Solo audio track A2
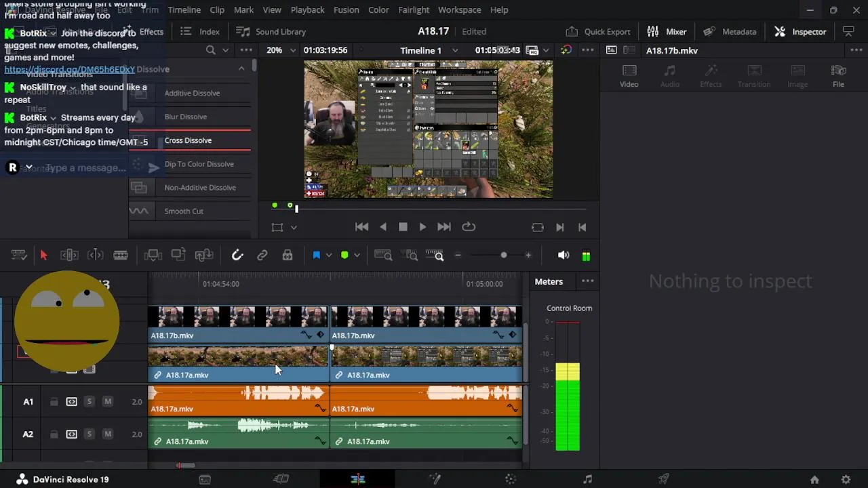This screenshot has width=868, height=488. tap(89, 434)
